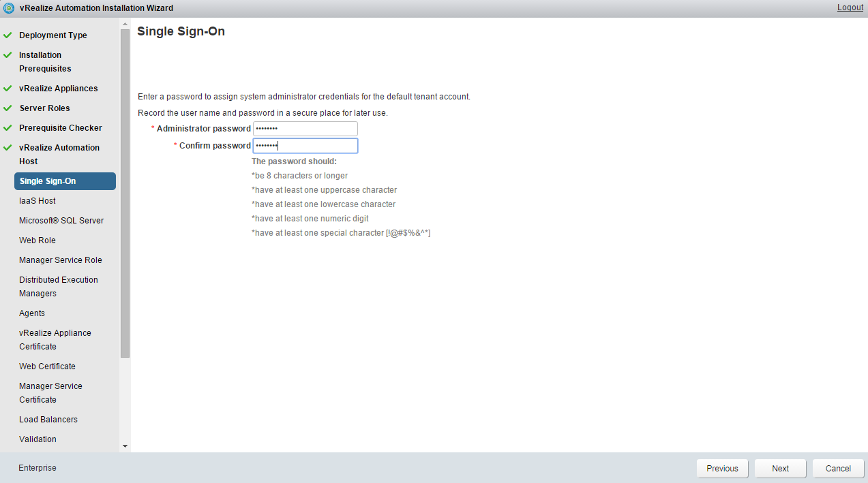Open Distributed Execution Managers step

pos(59,287)
